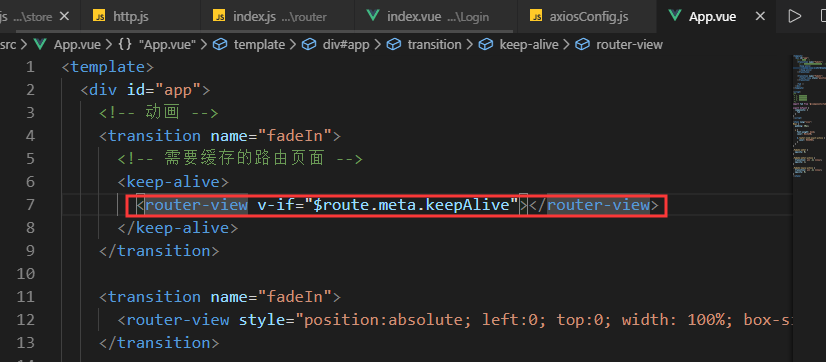Select line 7 via its line number
Image resolution: width=826 pixels, height=362 pixels.
[30, 205]
